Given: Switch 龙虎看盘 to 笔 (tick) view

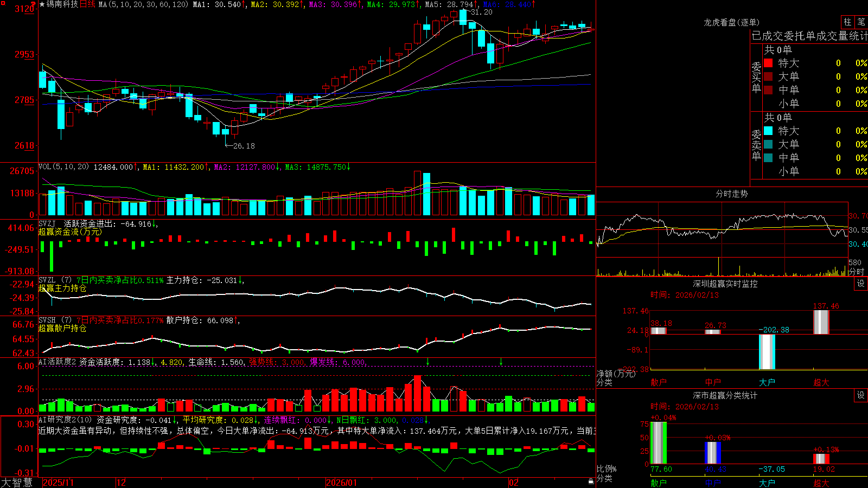Looking at the screenshot, I should pos(861,22).
